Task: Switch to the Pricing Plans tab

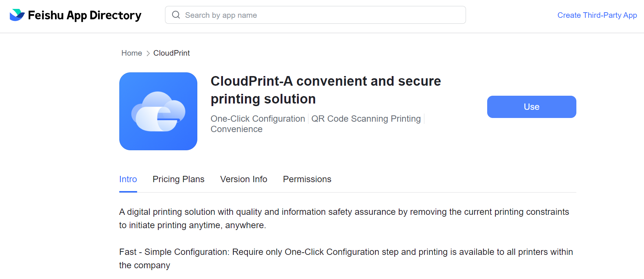Action: click(x=178, y=179)
